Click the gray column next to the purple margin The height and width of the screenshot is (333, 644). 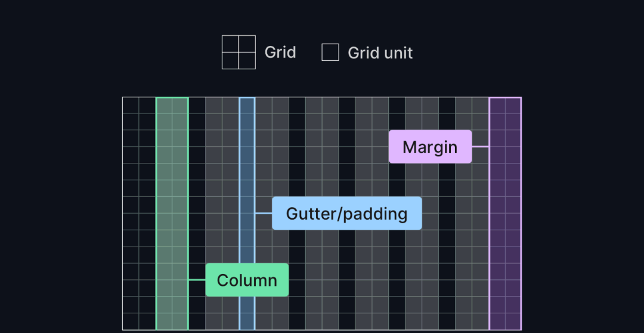click(472, 214)
